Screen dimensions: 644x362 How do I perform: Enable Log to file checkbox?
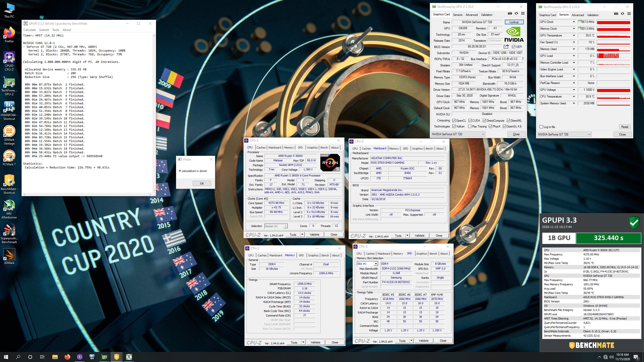pyautogui.click(x=541, y=127)
